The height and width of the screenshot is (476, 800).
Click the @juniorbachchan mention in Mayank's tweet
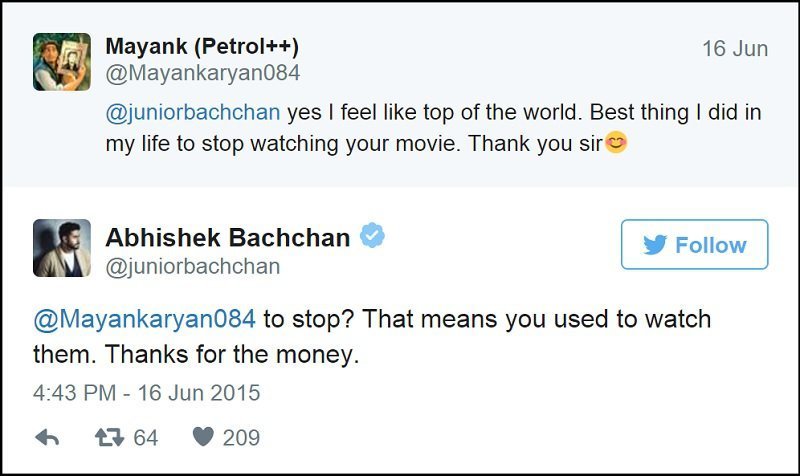[192, 113]
